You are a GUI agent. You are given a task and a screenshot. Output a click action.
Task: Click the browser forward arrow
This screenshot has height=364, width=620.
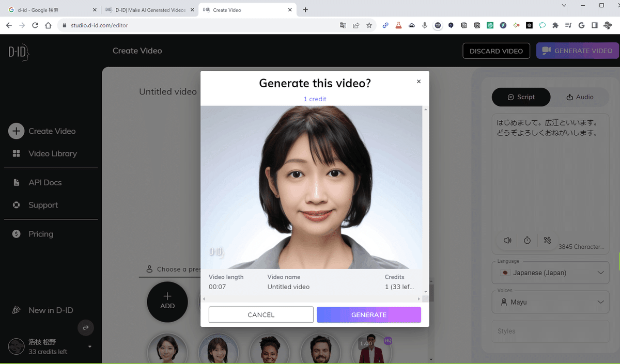click(x=22, y=25)
